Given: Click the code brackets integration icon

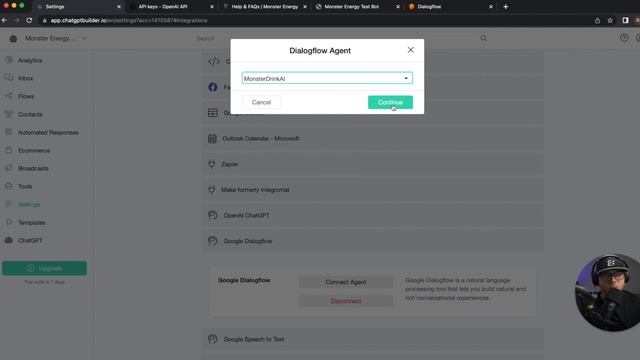Looking at the screenshot, I should [214, 62].
